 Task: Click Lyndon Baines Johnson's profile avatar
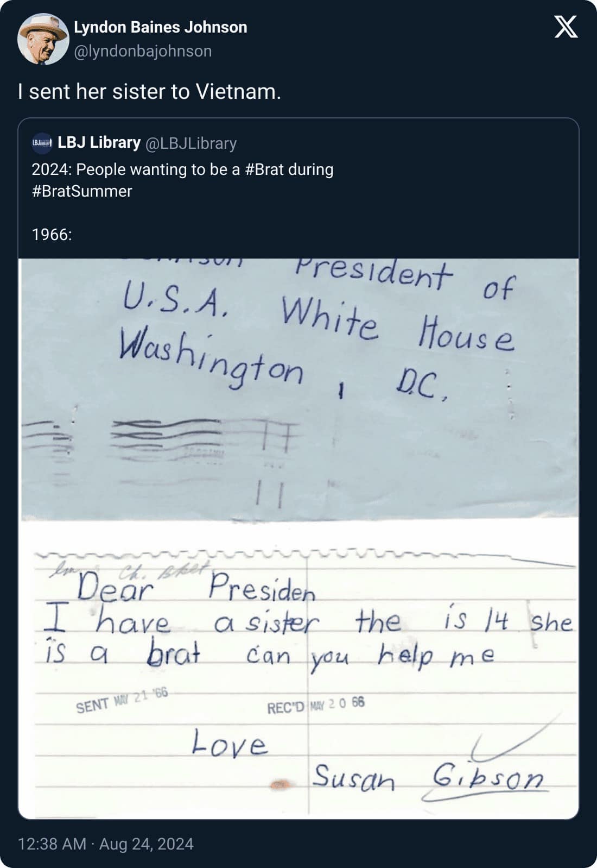click(43, 39)
